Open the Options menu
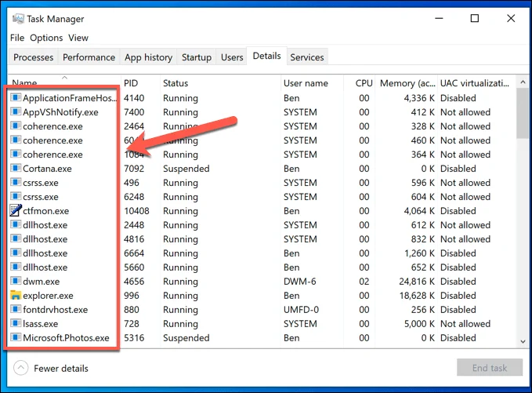Image resolution: width=532 pixels, height=393 pixels. 46,38
